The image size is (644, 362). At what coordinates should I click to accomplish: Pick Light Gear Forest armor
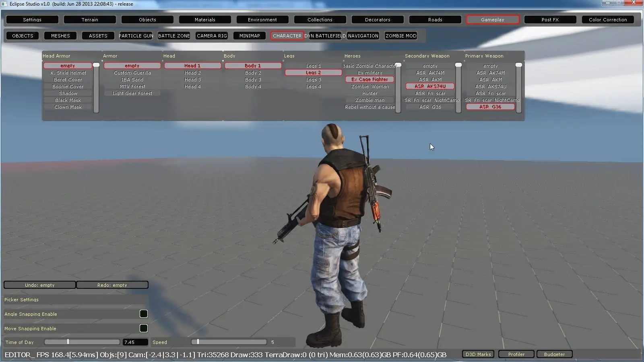(x=132, y=93)
